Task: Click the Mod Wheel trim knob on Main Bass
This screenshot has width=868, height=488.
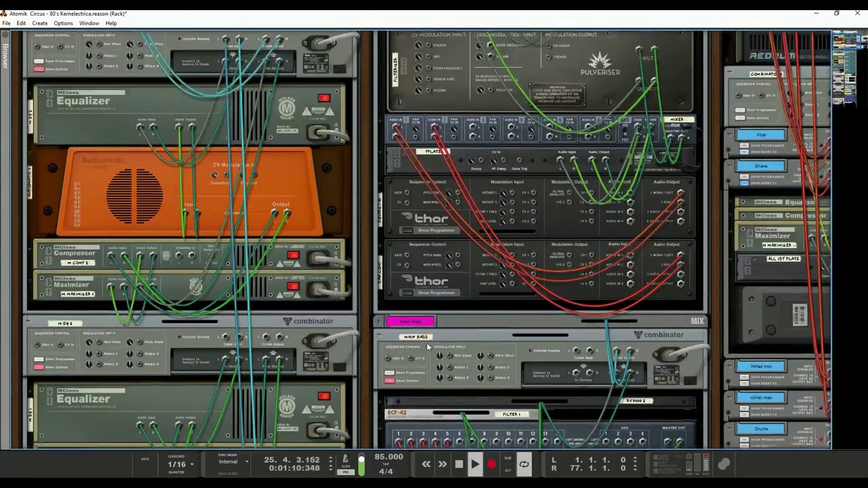Action: pos(439,355)
